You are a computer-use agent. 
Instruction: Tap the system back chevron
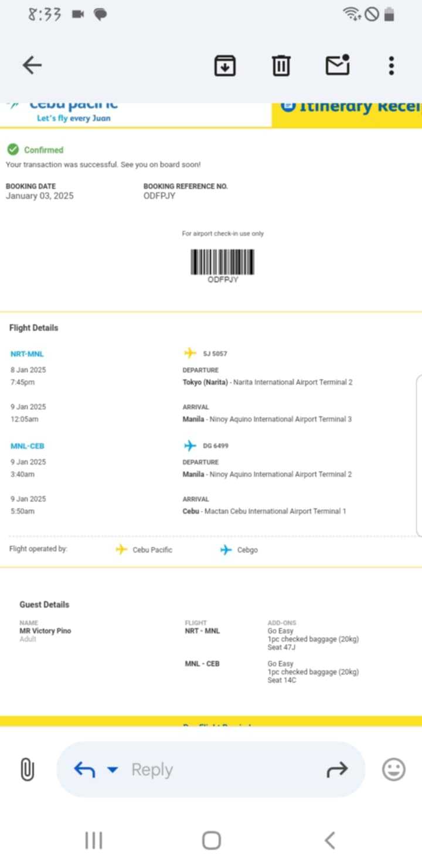click(x=330, y=840)
